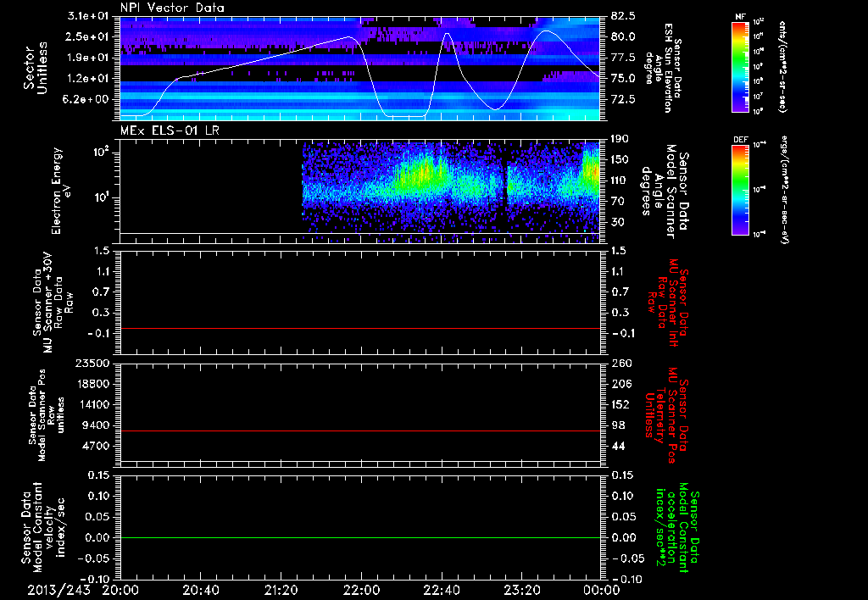Click the '150' scanner angle tick label
This screenshot has width=868, height=600.
click(x=620, y=159)
